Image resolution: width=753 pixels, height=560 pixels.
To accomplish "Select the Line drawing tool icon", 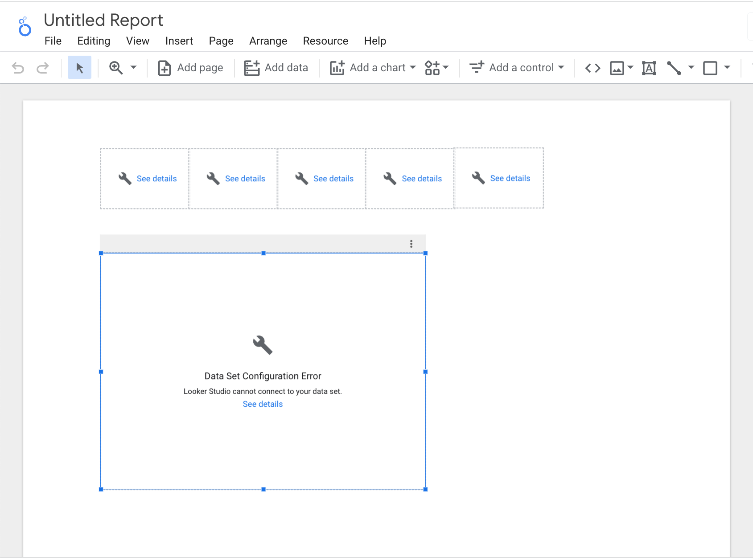I will point(674,68).
